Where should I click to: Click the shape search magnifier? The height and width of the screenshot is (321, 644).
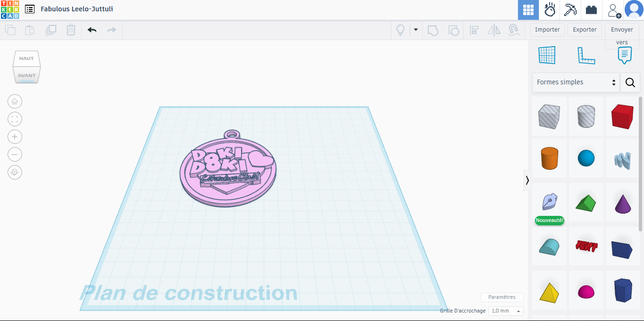[630, 82]
